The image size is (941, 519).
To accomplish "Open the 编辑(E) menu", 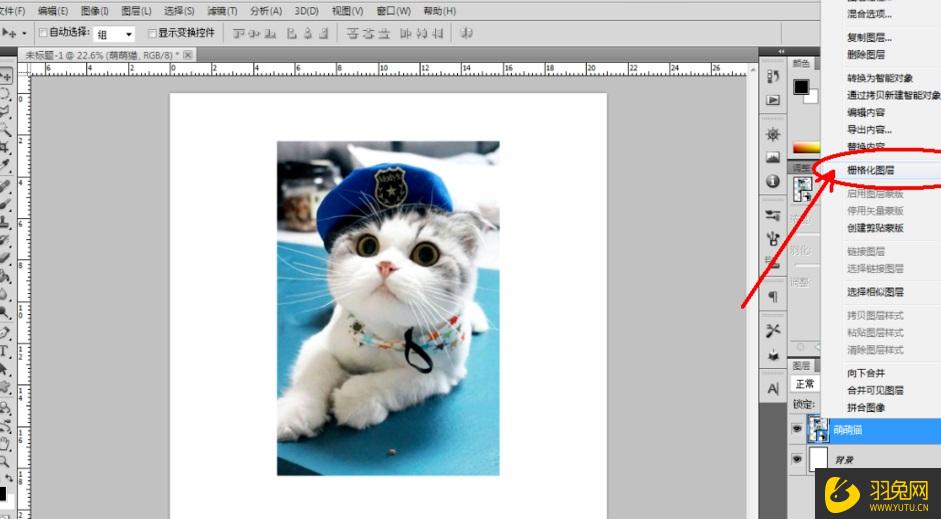I will point(53,11).
